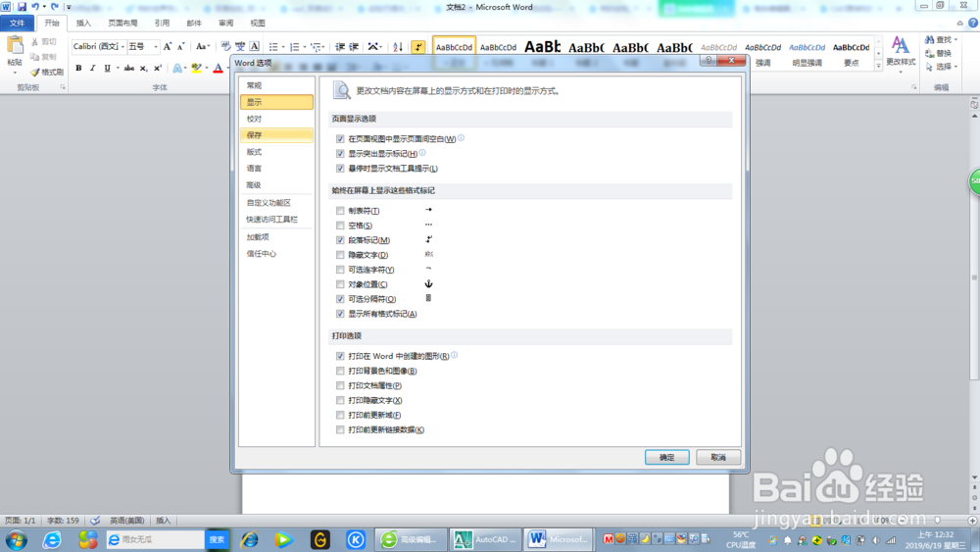This screenshot has height=552, width=980.
Task: Click the Subscript icon
Action: click(x=144, y=68)
